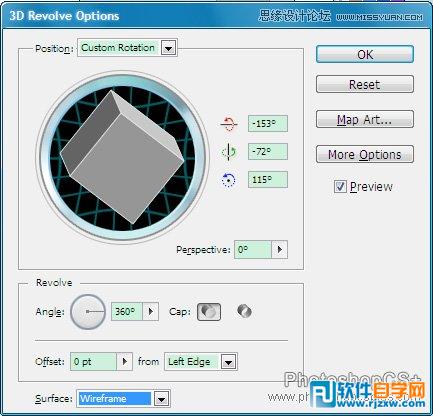Click the X-axis rotation icon
The width and height of the screenshot is (433, 416).
(229, 124)
